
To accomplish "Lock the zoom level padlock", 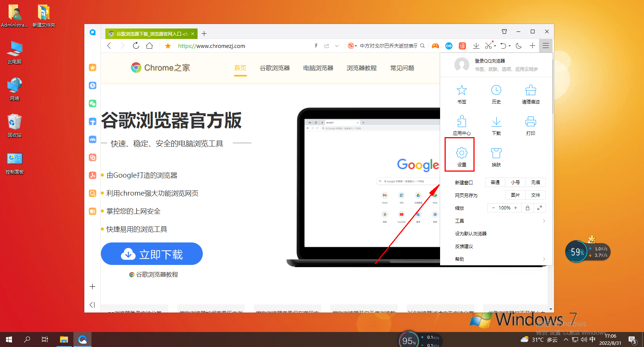I will point(527,208).
